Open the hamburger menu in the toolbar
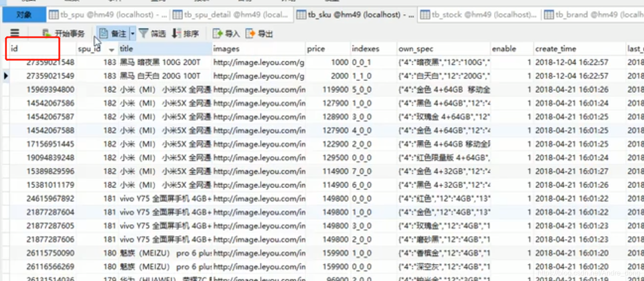The height and width of the screenshot is (281, 644). click(x=15, y=33)
